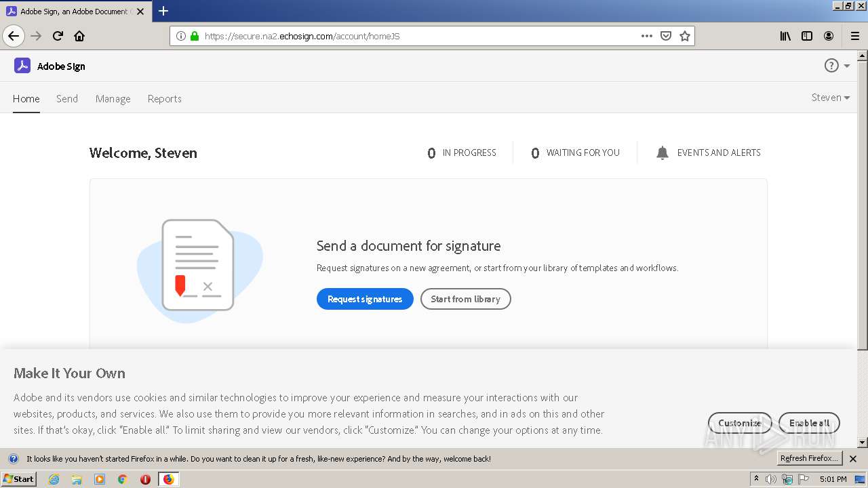Screen dimensions: 868x488
Task: Click the Welcome, Steven heading
Action: (143, 153)
